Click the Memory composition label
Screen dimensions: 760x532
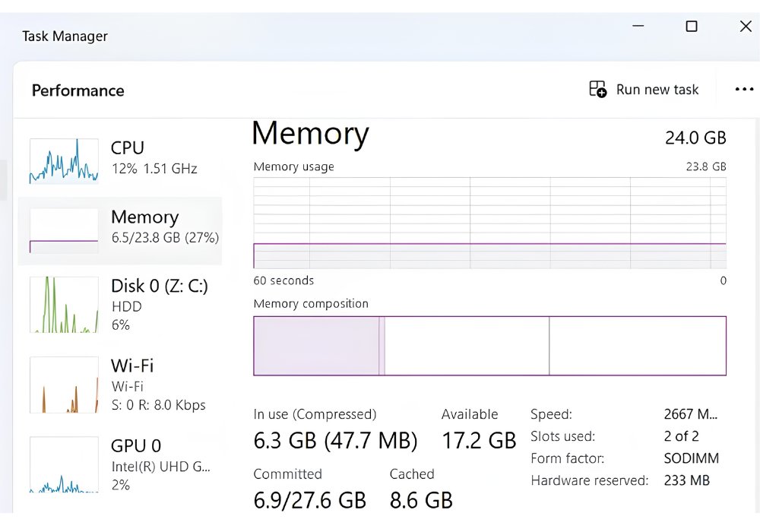(x=311, y=304)
